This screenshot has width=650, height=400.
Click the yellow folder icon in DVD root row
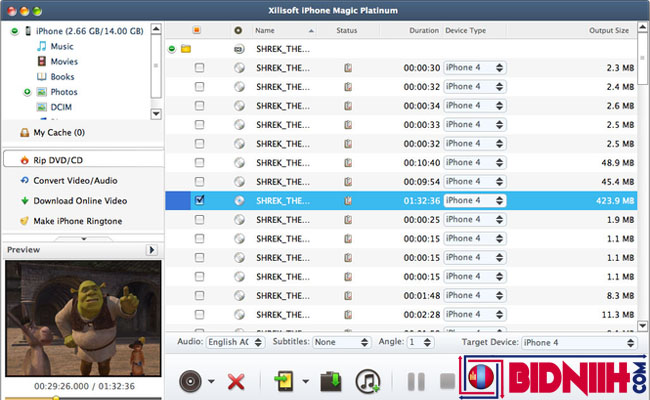[186, 49]
